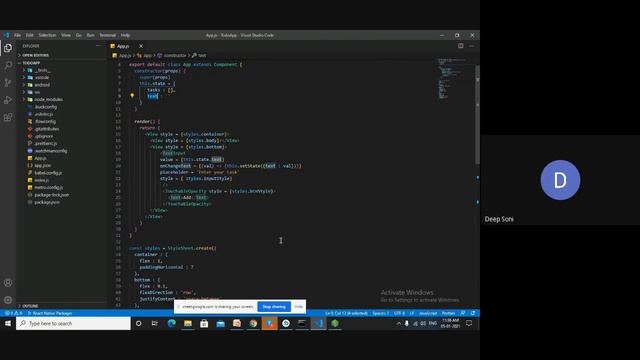Image resolution: width=640 pixels, height=360 pixels.
Task: Click the lightbulb code action icon
Action: click(x=132, y=96)
